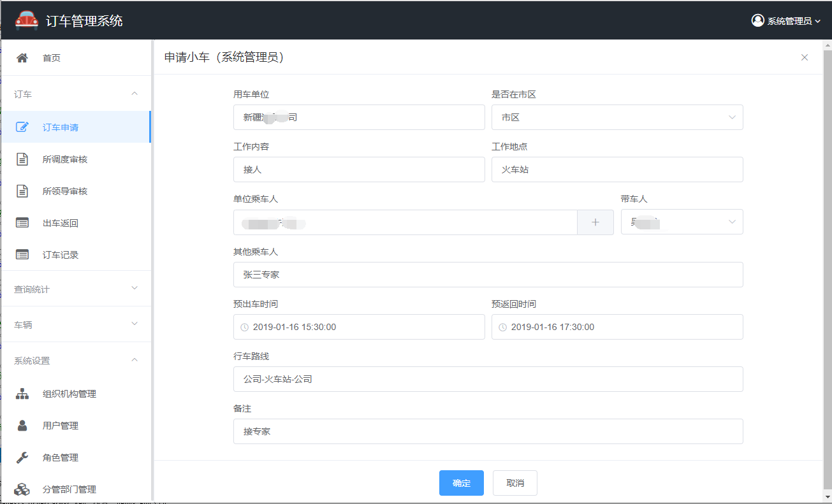Click the home icon beside 首页

click(x=22, y=58)
